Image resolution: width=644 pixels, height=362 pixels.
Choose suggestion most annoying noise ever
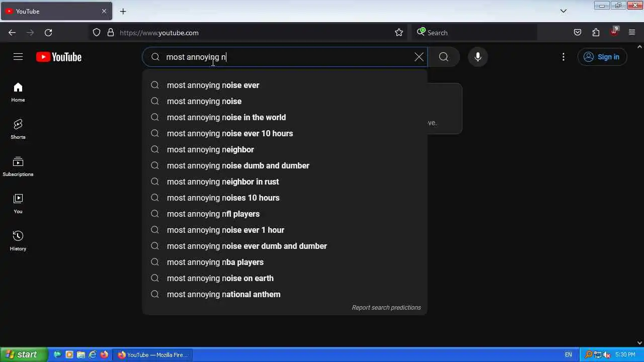pyautogui.click(x=285, y=85)
